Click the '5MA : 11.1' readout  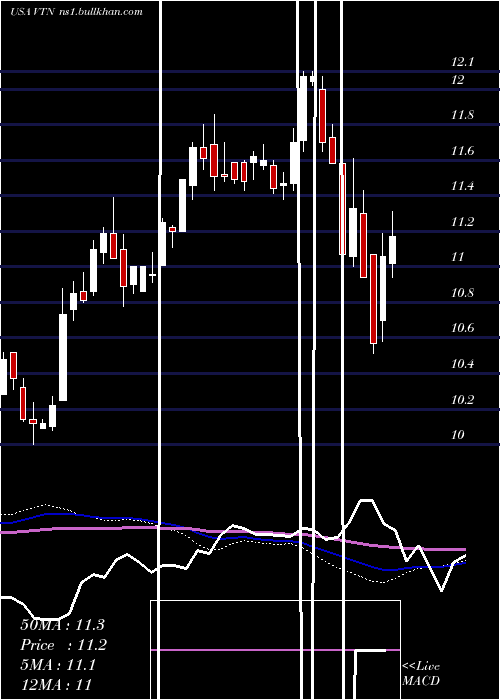58,665
